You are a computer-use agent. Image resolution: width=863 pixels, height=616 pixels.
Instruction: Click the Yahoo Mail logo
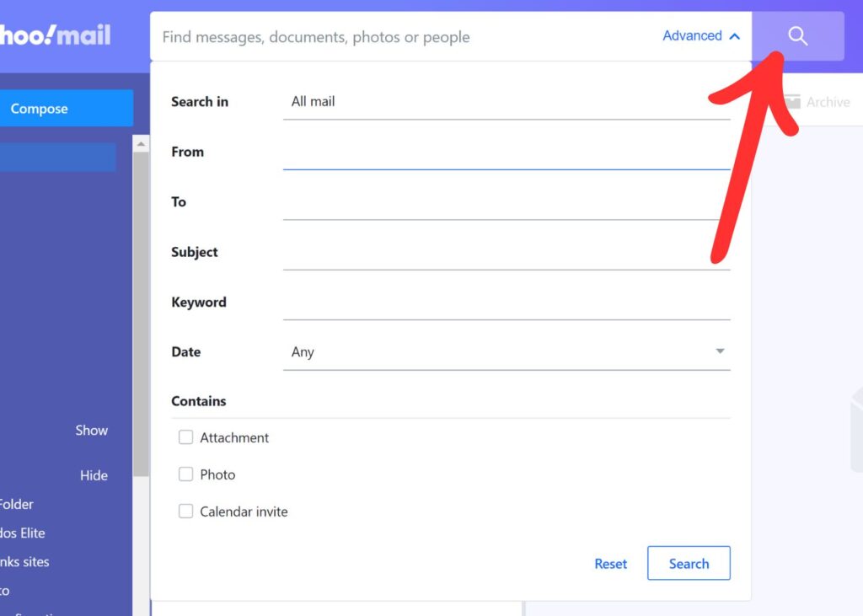tap(55, 35)
